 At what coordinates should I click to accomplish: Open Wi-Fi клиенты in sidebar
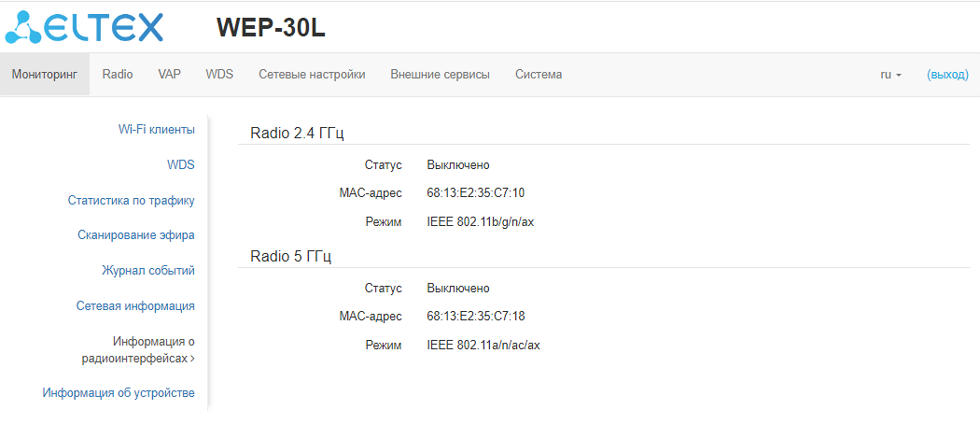[156, 129]
